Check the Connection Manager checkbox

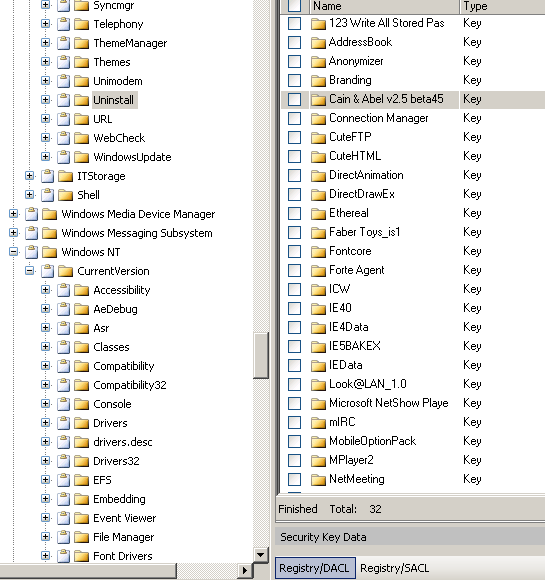pyautogui.click(x=295, y=119)
